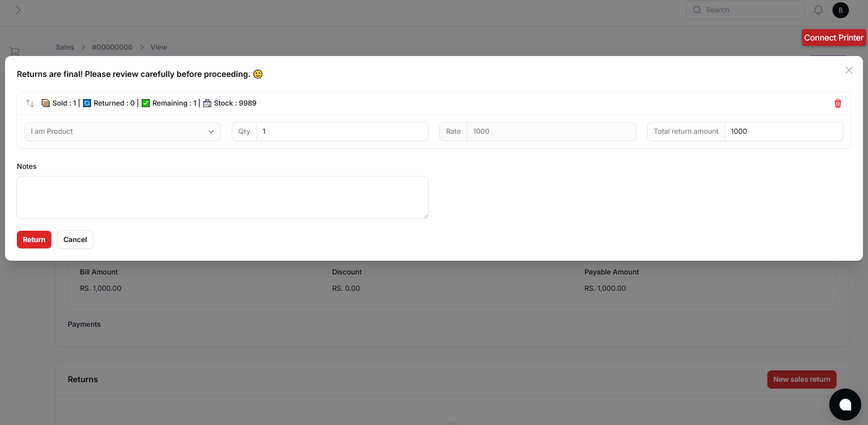Go to Sales breadcrumb
This screenshot has width=868, height=425.
click(65, 47)
